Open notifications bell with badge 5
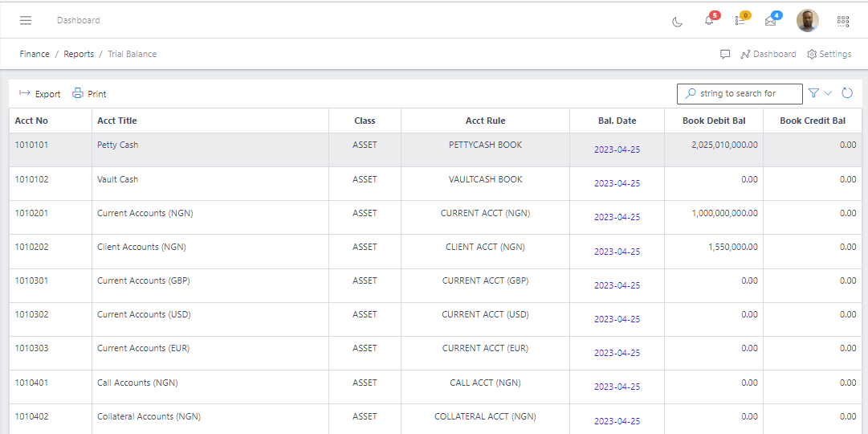The width and height of the screenshot is (868, 434). coord(708,21)
